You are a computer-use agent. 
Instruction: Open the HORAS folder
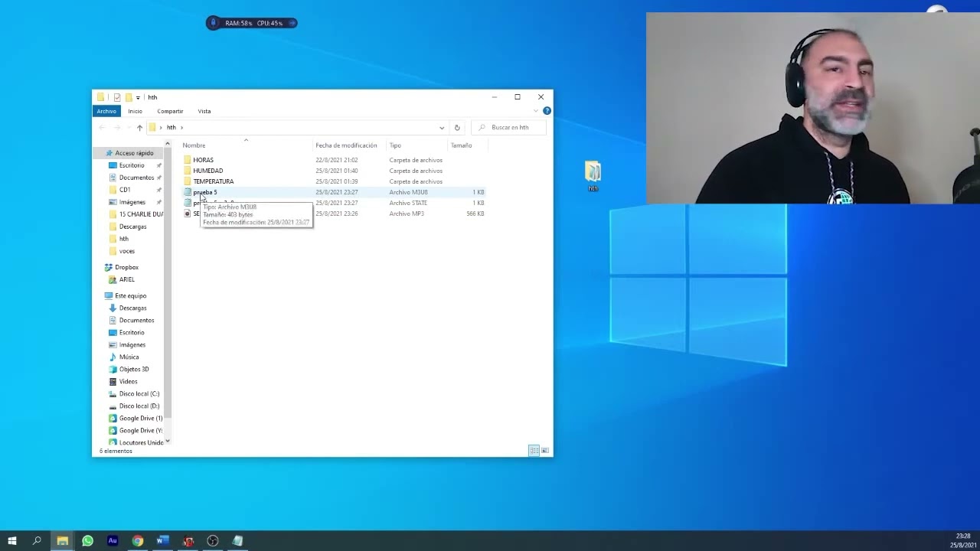click(x=203, y=160)
